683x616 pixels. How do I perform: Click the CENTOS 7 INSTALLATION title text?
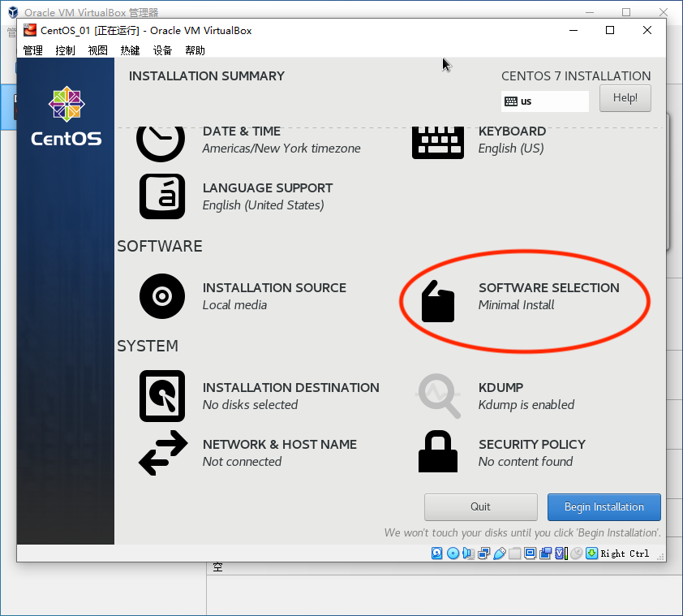tap(576, 75)
